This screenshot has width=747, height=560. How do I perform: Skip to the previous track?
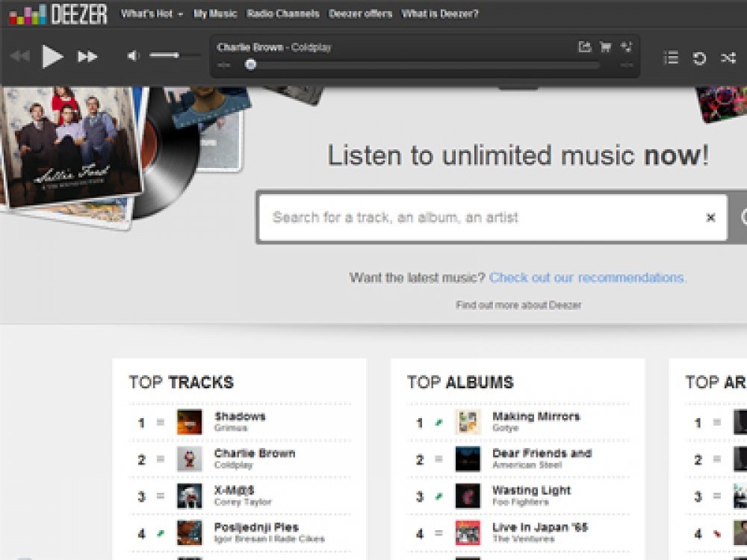[x=20, y=56]
